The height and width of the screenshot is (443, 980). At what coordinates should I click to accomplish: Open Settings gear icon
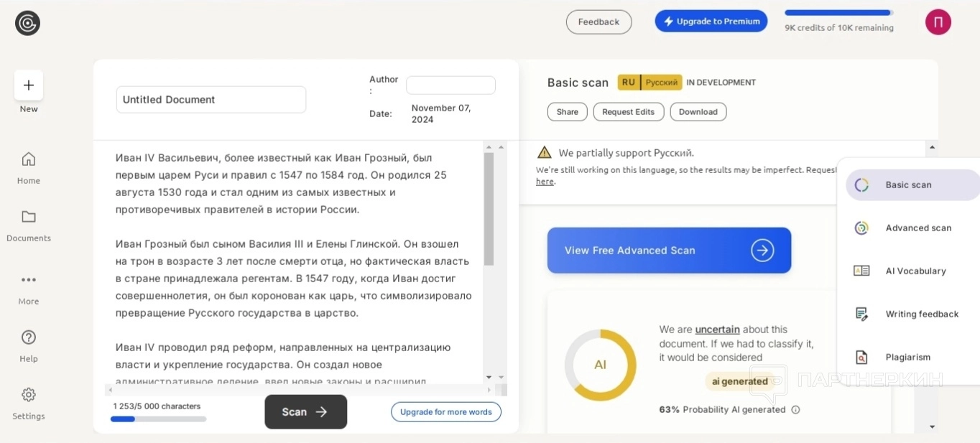point(29,395)
